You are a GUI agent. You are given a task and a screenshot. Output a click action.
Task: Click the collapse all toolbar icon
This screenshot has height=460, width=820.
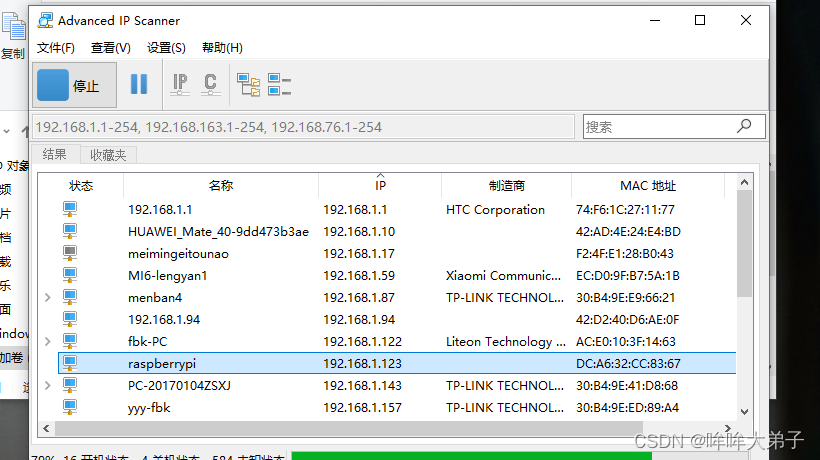[279, 85]
